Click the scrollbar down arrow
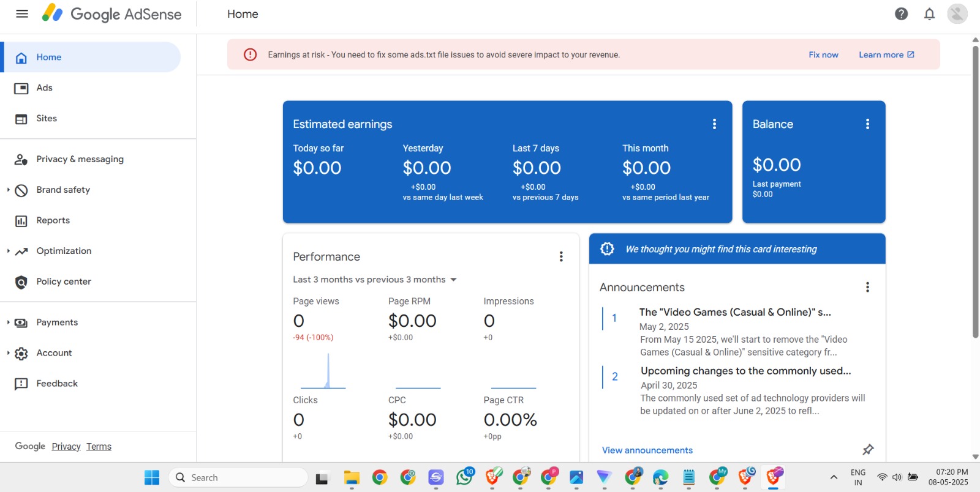Viewport: 980px width, 492px height. tap(976, 457)
